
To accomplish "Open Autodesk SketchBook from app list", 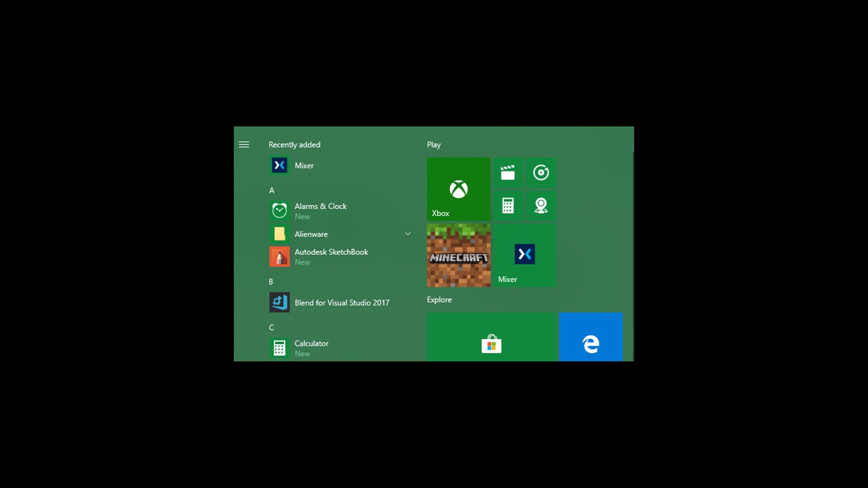I will [x=331, y=256].
